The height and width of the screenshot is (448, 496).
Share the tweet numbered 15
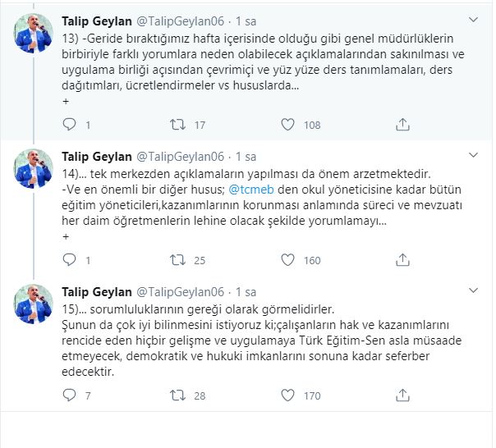pyautogui.click(x=402, y=396)
